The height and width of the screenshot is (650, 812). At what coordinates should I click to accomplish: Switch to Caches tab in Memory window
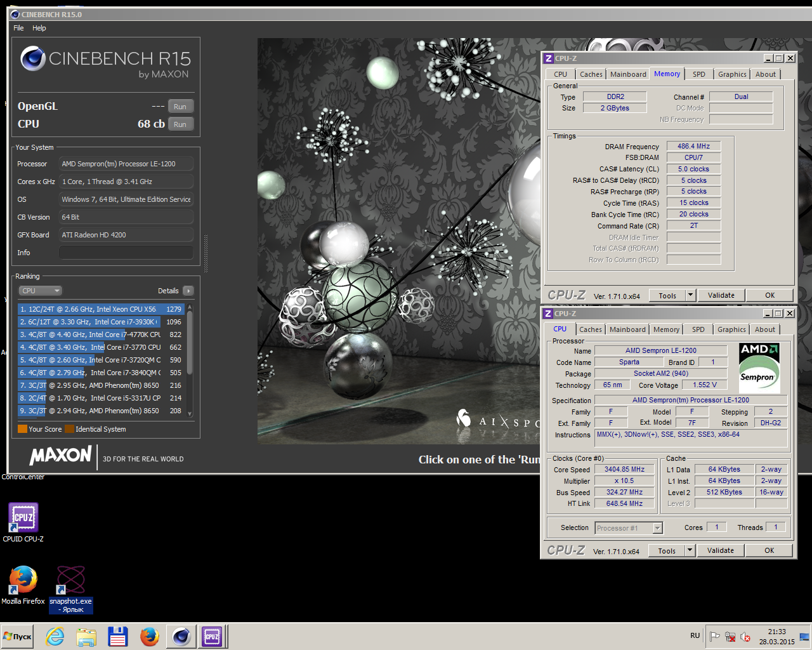(x=591, y=74)
